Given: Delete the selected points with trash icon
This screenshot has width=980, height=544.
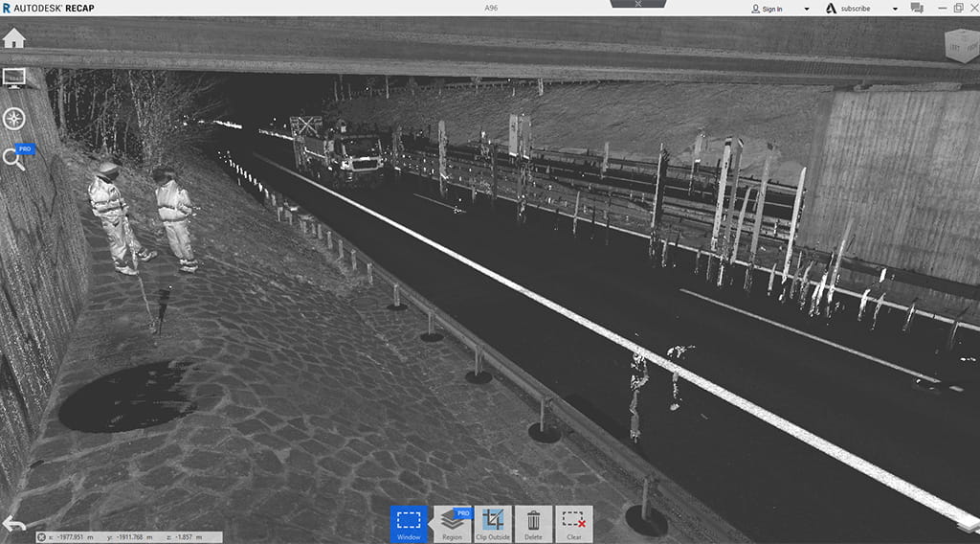Looking at the screenshot, I should pyautogui.click(x=533, y=524).
